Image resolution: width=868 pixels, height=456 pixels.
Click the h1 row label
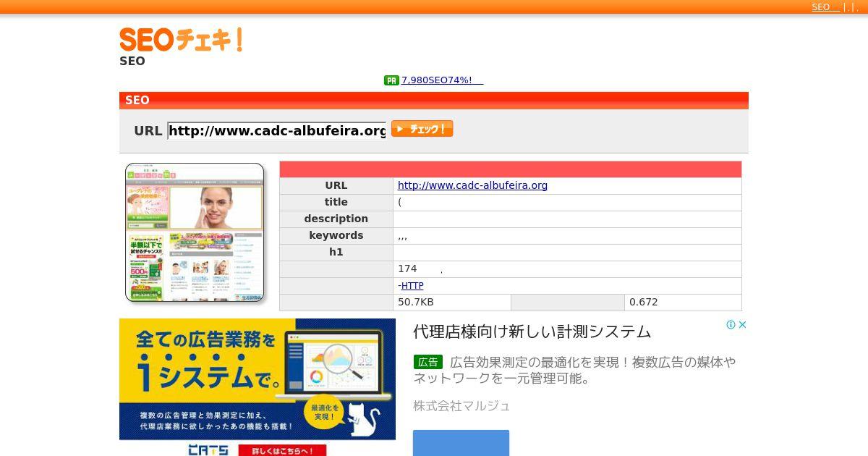tap(336, 252)
